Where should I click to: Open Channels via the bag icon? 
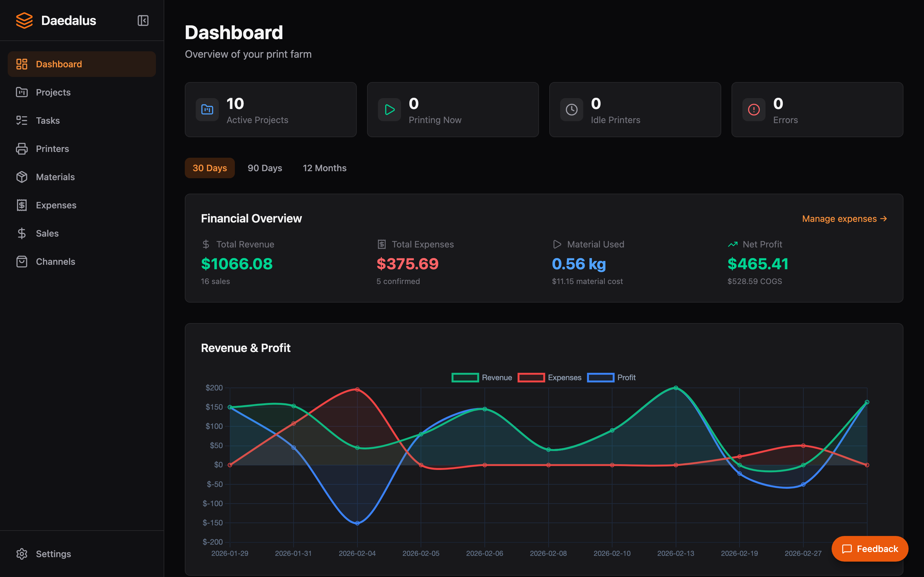click(x=22, y=261)
